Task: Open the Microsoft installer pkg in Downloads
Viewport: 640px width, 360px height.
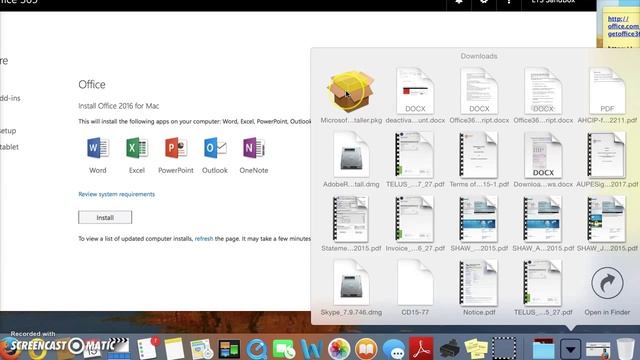Action: pyautogui.click(x=351, y=92)
